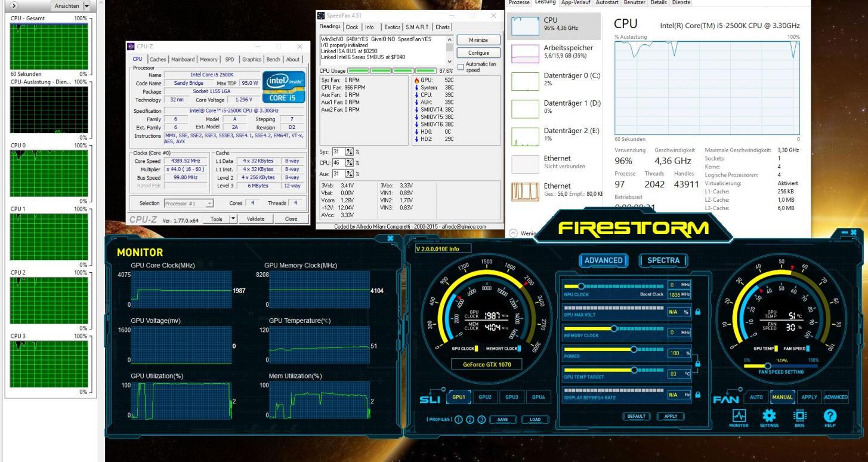
Task: Click the SpeedFan title bar app icon
Action: coord(322,16)
